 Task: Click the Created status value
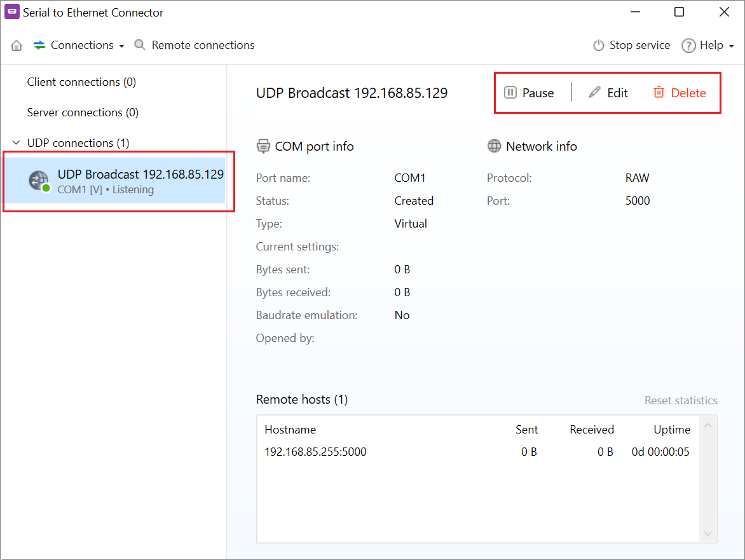414,201
